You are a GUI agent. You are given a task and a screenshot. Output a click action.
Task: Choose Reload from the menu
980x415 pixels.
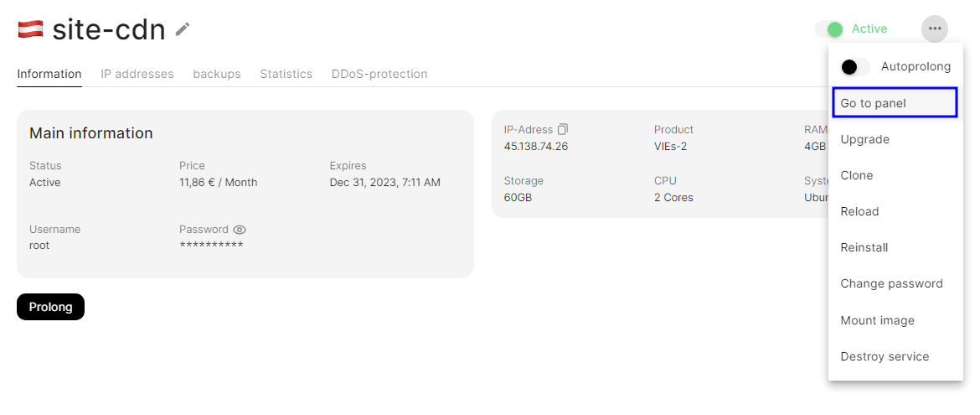860,211
